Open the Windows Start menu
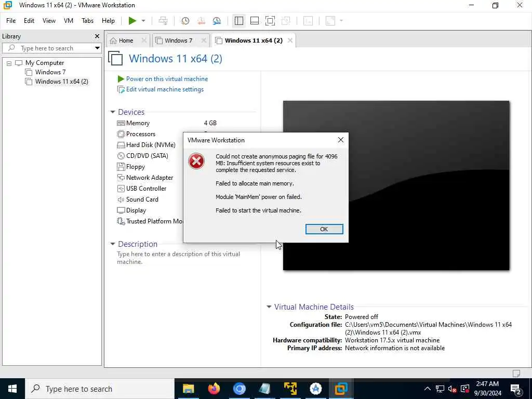 12,389
